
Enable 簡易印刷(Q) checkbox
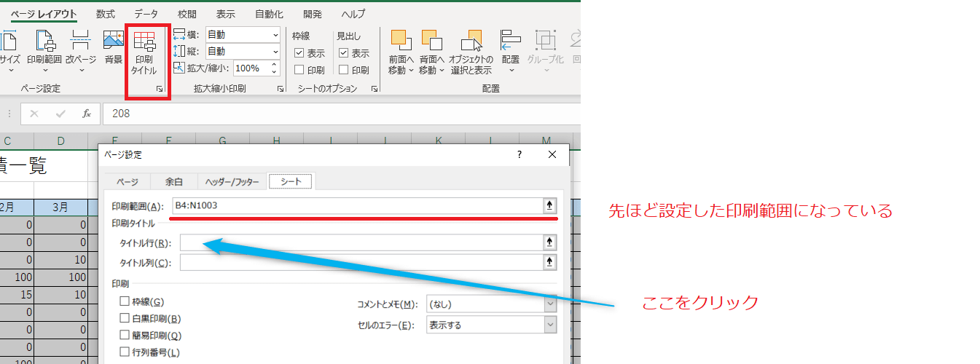pyautogui.click(x=125, y=336)
